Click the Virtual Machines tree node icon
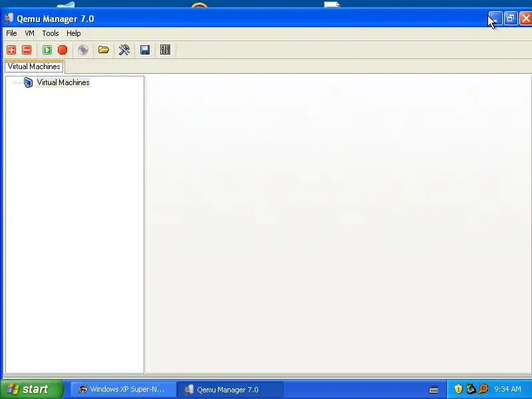 click(29, 82)
